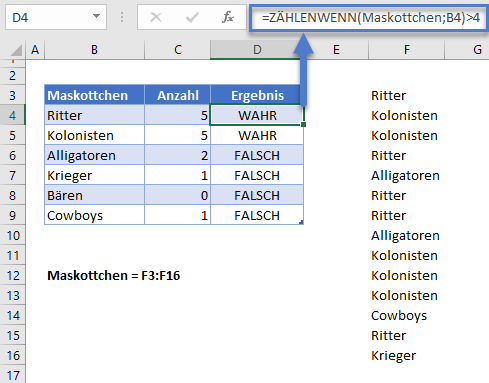Viewport: 489px width, 383px height.
Task: Click the formula bar options dots handle
Action: click(122, 17)
